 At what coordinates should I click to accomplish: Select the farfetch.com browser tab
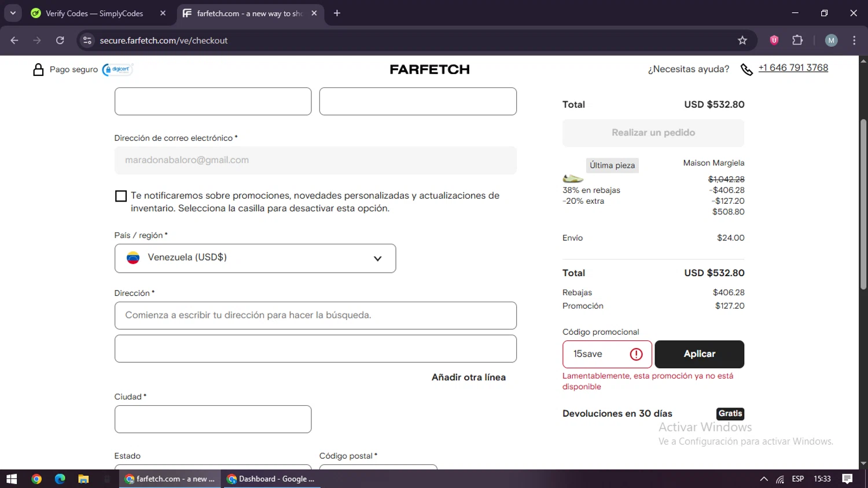(x=250, y=13)
